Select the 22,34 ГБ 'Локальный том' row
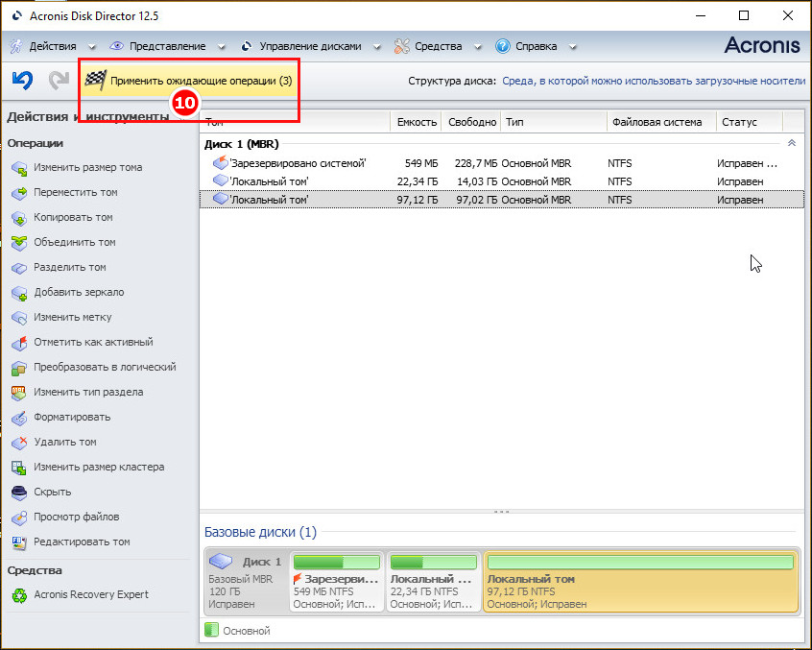 click(502, 181)
